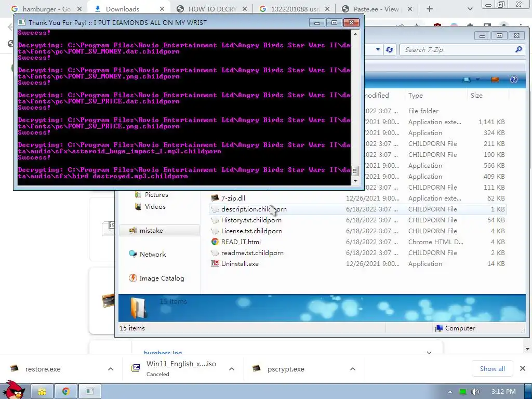Screen dimensions: 532x399
Task: Select the History.txt encrypted file row
Action: pyautogui.click(x=357, y=220)
